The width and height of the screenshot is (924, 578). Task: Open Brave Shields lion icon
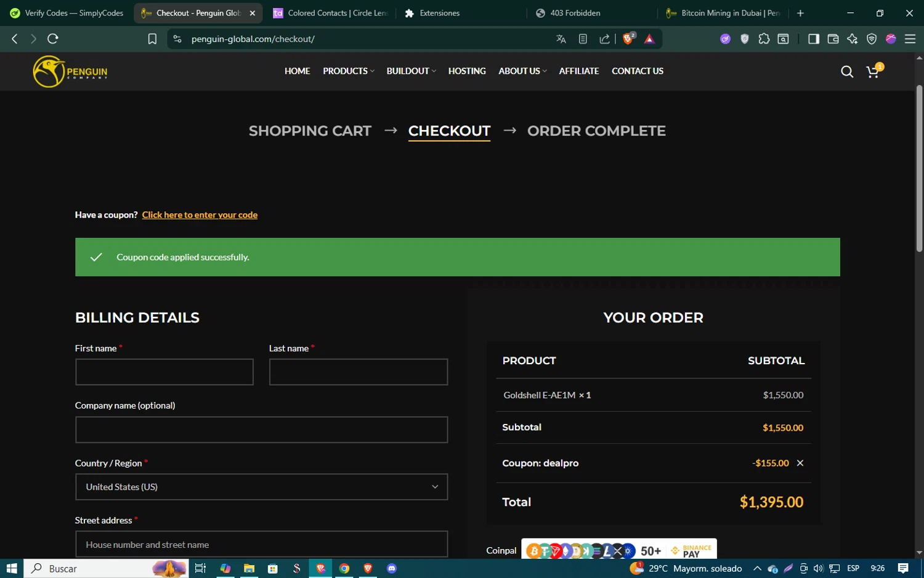point(628,39)
